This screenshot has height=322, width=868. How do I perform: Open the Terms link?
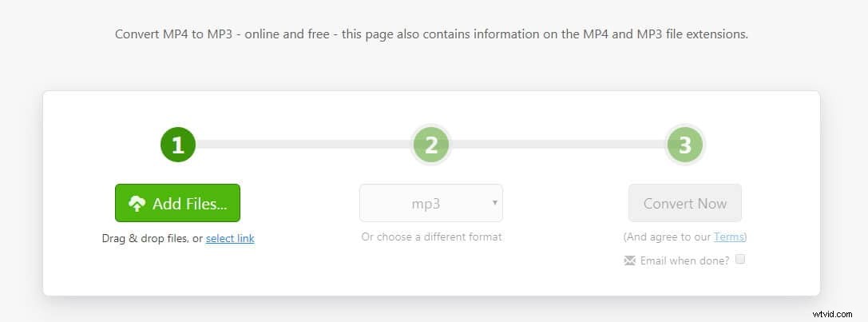click(x=728, y=237)
